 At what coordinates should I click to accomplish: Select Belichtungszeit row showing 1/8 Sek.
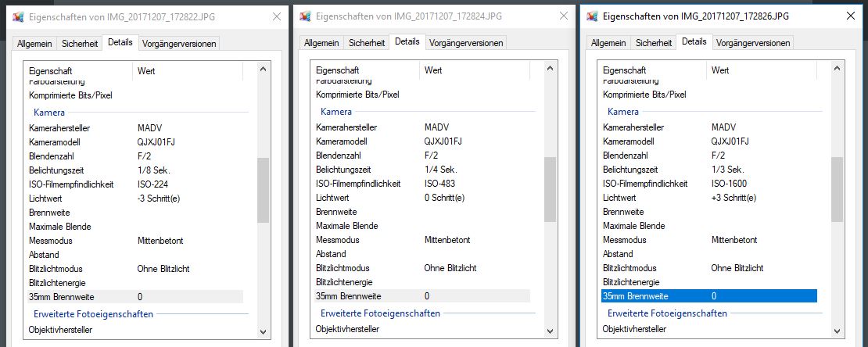click(133, 170)
